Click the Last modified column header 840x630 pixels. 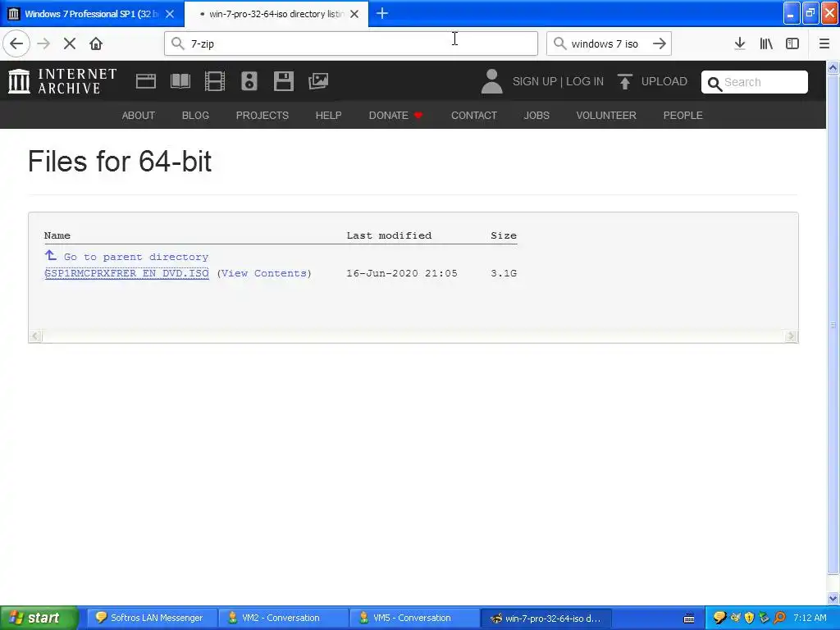pyautogui.click(x=389, y=235)
